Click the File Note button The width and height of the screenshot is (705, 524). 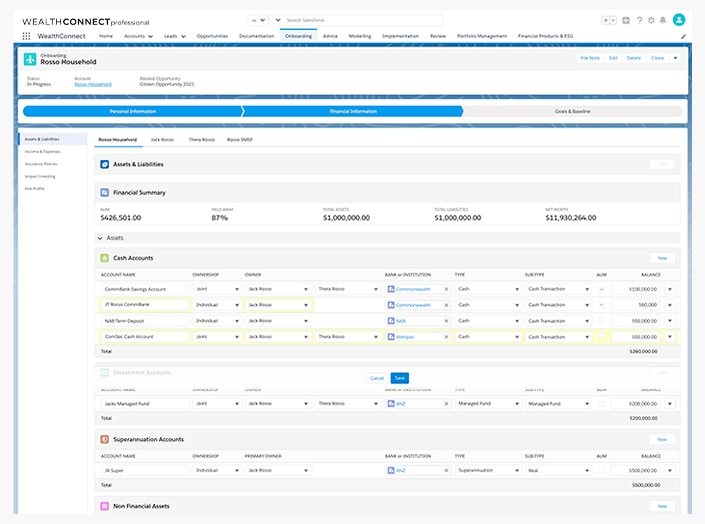point(590,58)
